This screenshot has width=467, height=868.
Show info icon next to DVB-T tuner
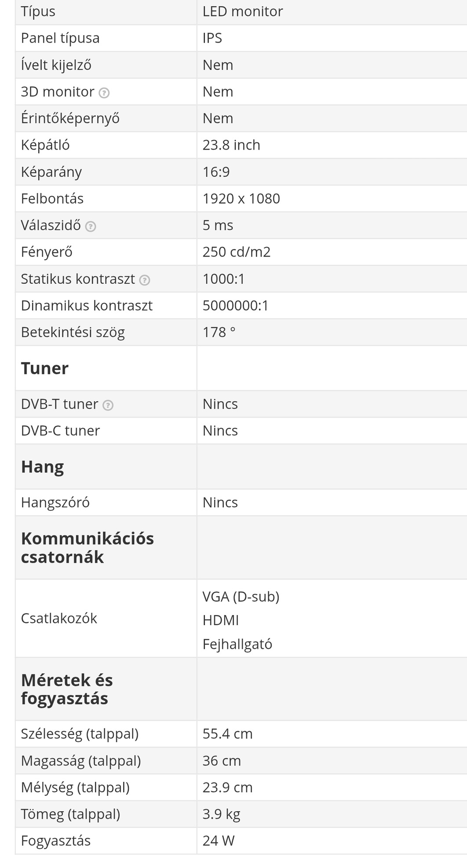108,405
